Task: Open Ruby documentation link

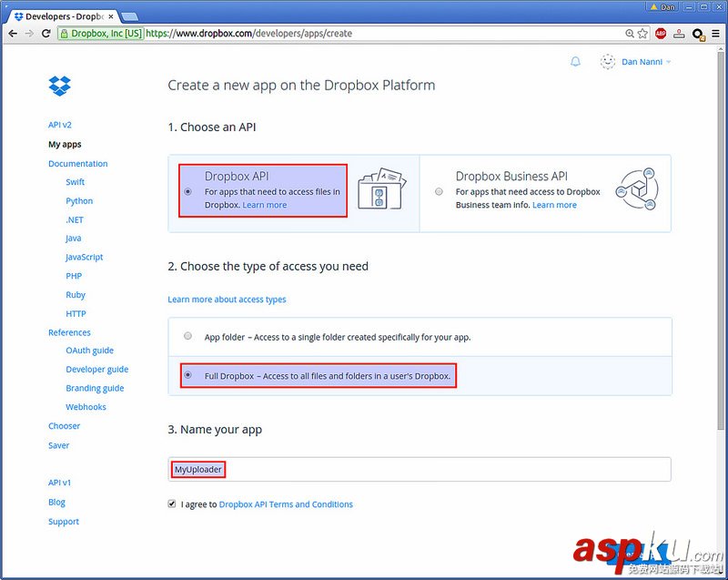Action: point(76,295)
